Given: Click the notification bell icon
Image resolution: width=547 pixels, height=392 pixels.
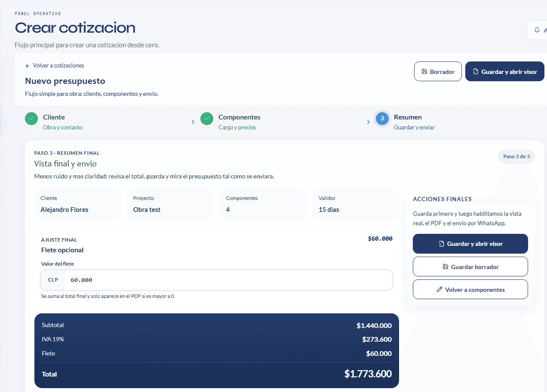Looking at the screenshot, I should (537, 30).
